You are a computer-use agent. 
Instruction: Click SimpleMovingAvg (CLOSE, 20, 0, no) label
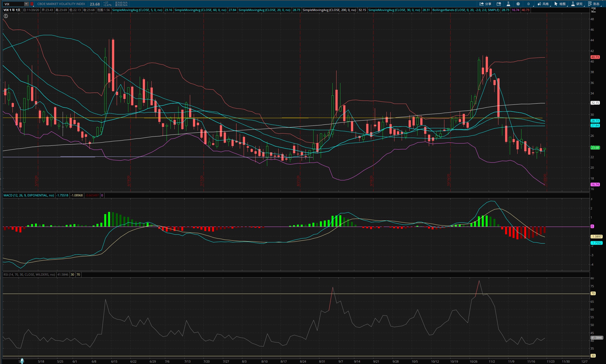point(264,10)
